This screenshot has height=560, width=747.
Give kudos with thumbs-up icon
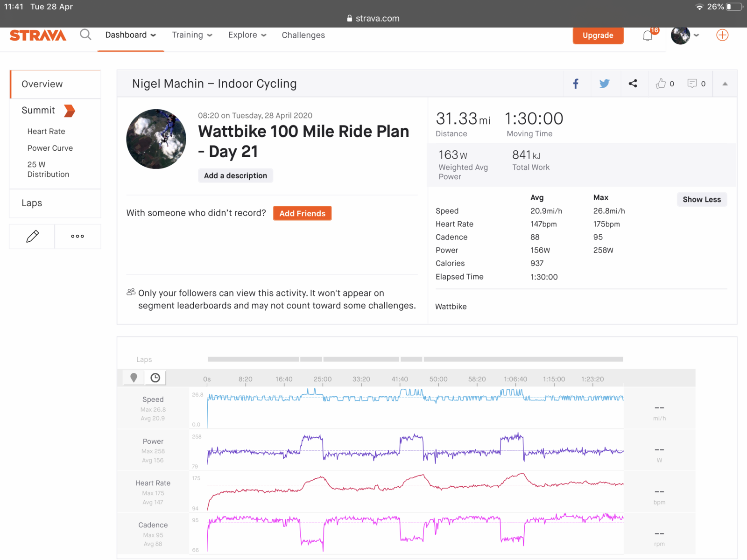tap(661, 83)
